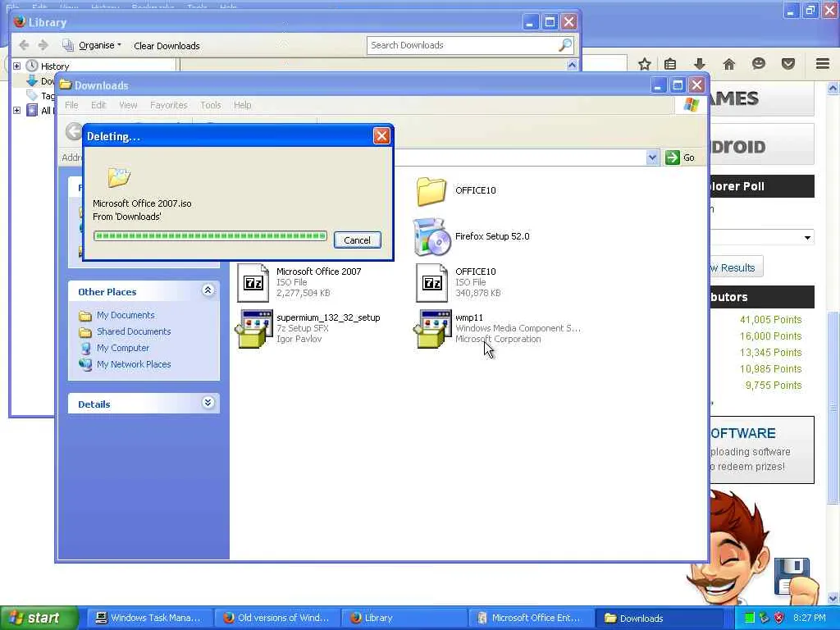Click the Firefox home icon
The height and width of the screenshot is (630, 840).
click(x=729, y=64)
